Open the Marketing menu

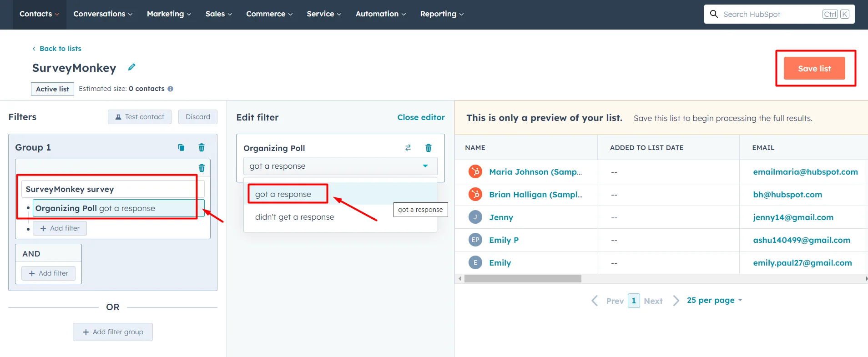click(x=169, y=14)
